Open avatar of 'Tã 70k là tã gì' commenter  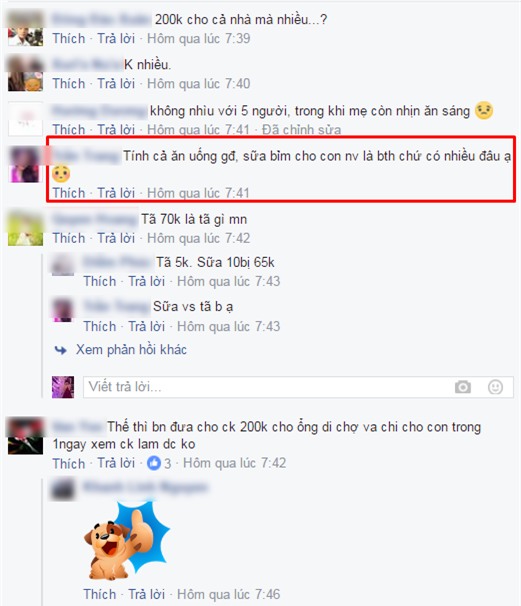pos(26,228)
